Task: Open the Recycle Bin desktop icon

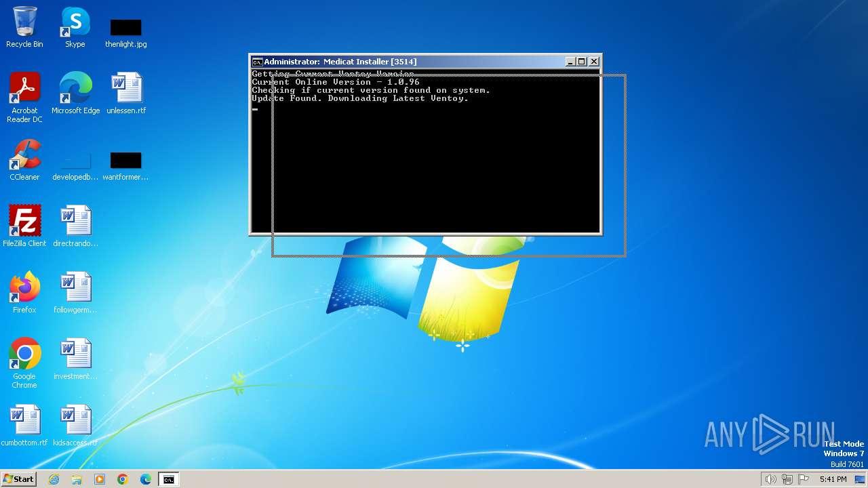Action: (x=24, y=27)
